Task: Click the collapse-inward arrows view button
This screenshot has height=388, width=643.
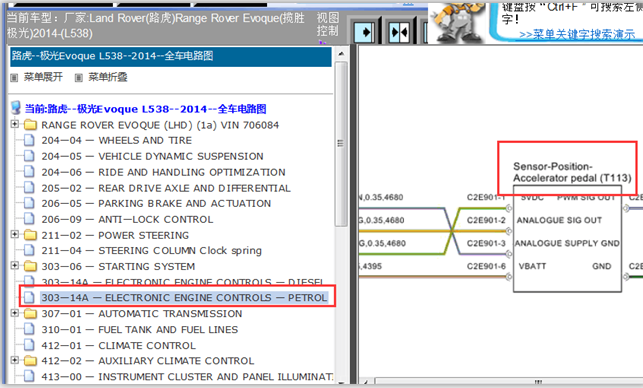Action: click(399, 32)
